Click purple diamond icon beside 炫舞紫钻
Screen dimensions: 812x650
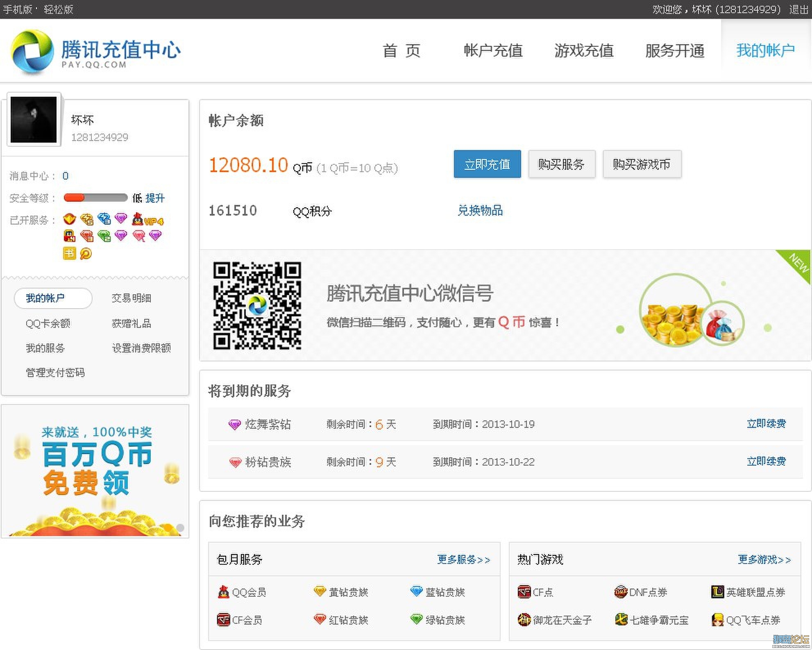pyautogui.click(x=235, y=425)
